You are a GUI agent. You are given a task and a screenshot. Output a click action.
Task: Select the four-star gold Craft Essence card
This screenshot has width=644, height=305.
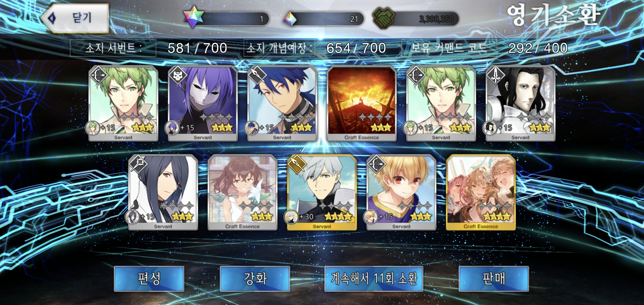(481, 192)
